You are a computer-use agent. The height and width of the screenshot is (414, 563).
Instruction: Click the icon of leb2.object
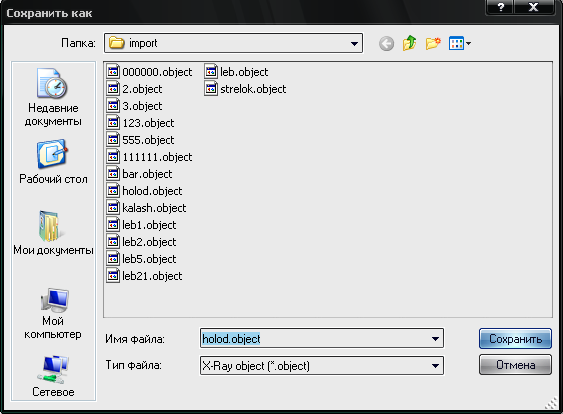click(113, 241)
